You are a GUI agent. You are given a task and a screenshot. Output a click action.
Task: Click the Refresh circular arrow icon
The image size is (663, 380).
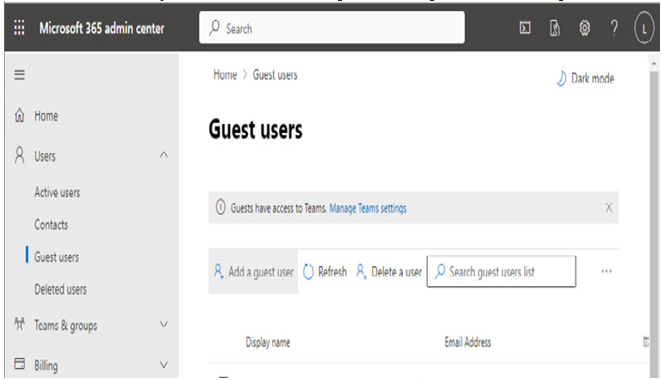pos(308,271)
